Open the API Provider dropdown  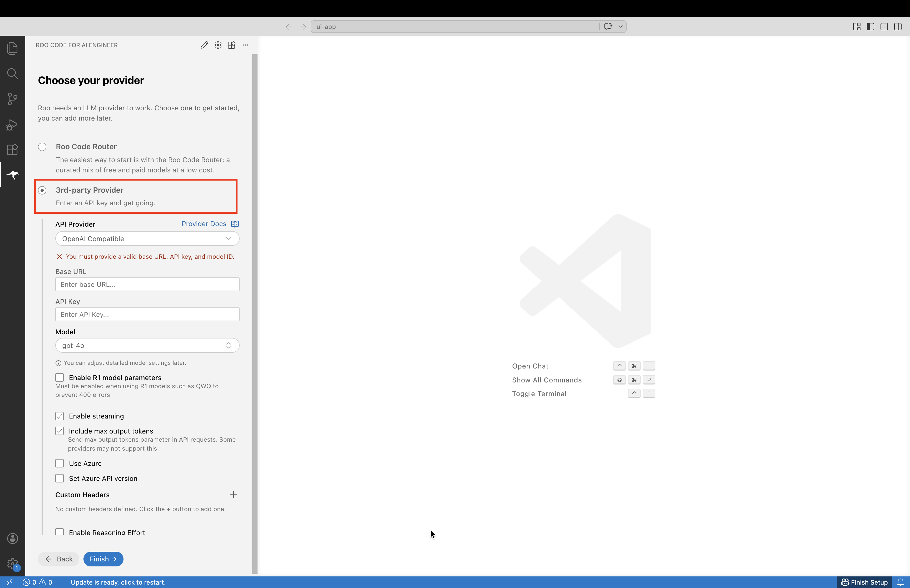(147, 238)
